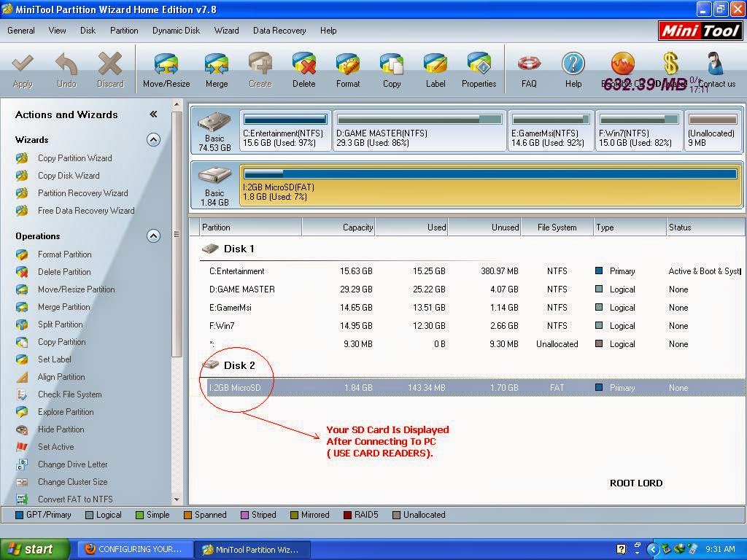Open the Disk menu

88,31
